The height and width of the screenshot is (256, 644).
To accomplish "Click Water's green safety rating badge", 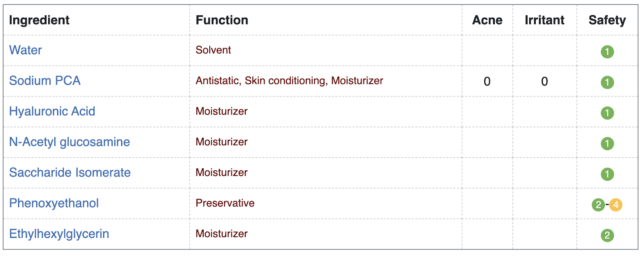I will click(x=607, y=52).
